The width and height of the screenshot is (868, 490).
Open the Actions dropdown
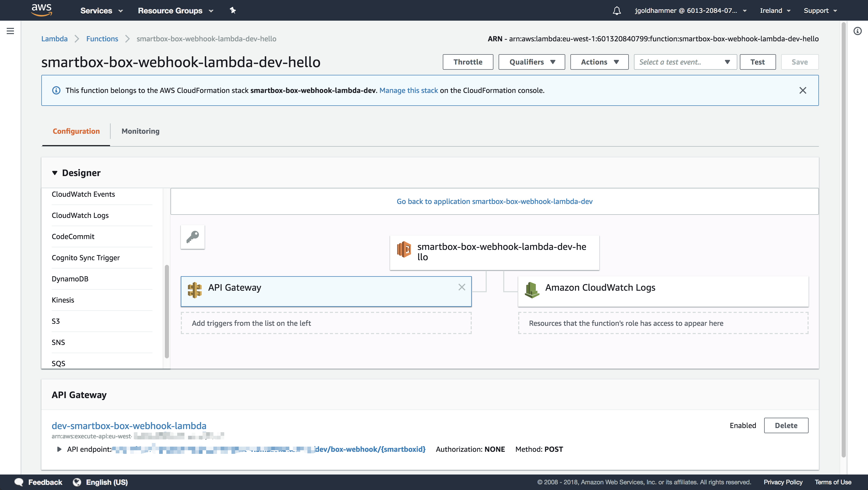(599, 62)
